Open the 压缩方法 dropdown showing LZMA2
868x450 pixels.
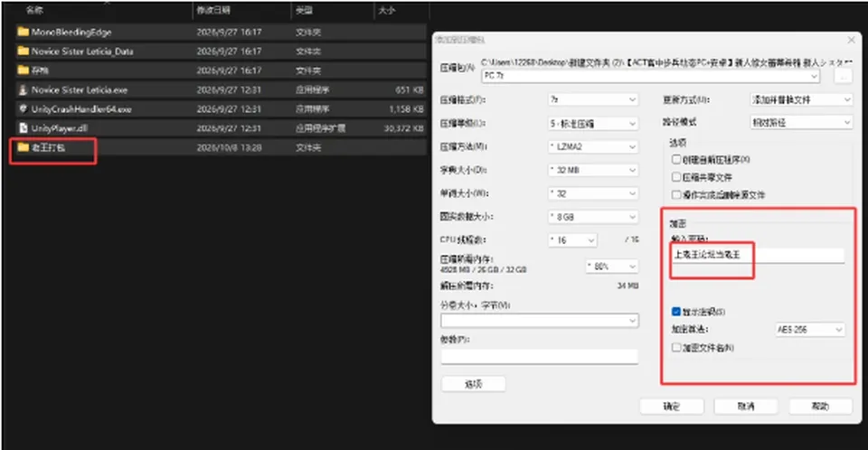[593, 146]
